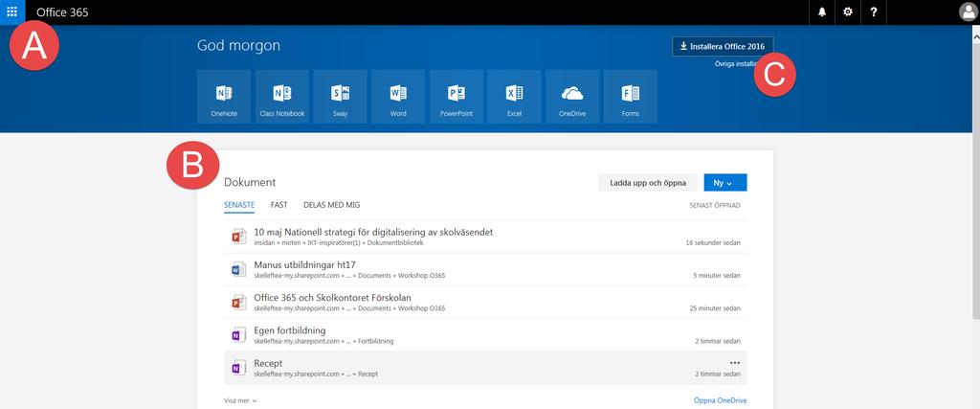The height and width of the screenshot is (409, 980).
Task: Launch the Word app tile
Action: 398,97
